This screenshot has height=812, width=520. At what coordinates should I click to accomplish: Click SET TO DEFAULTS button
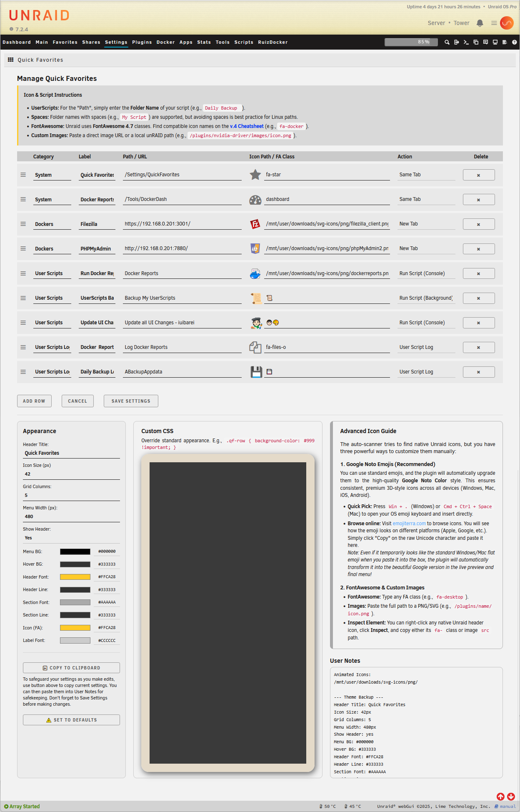(71, 720)
